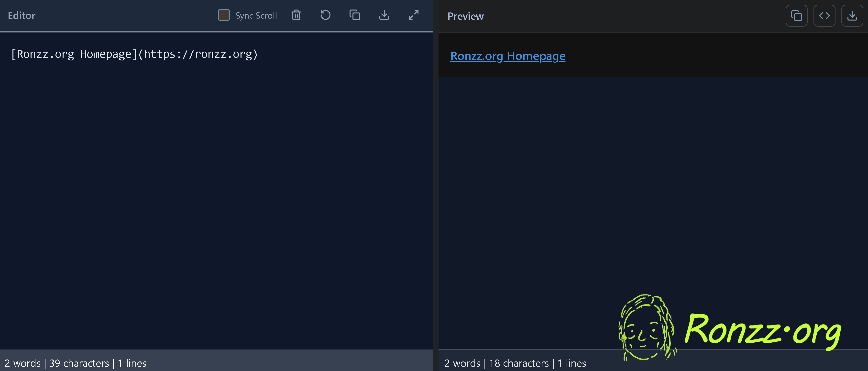Click the editor word count status bar
This screenshot has height=371, width=868.
point(76,363)
